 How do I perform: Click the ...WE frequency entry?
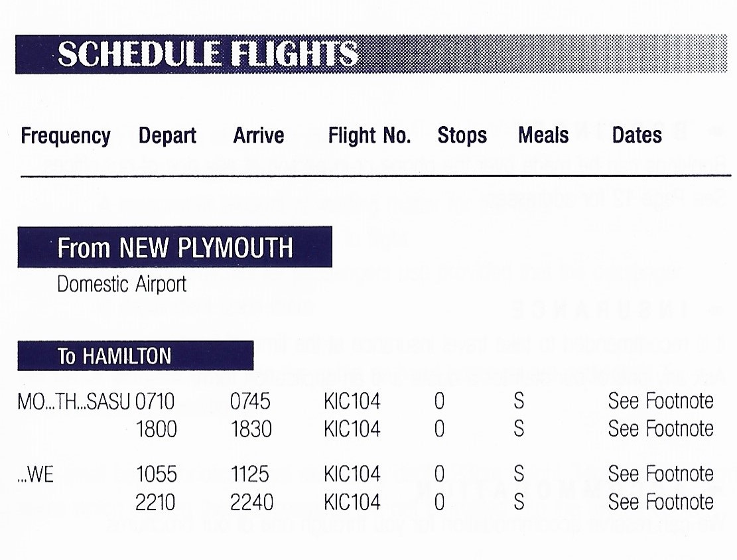pos(35,474)
